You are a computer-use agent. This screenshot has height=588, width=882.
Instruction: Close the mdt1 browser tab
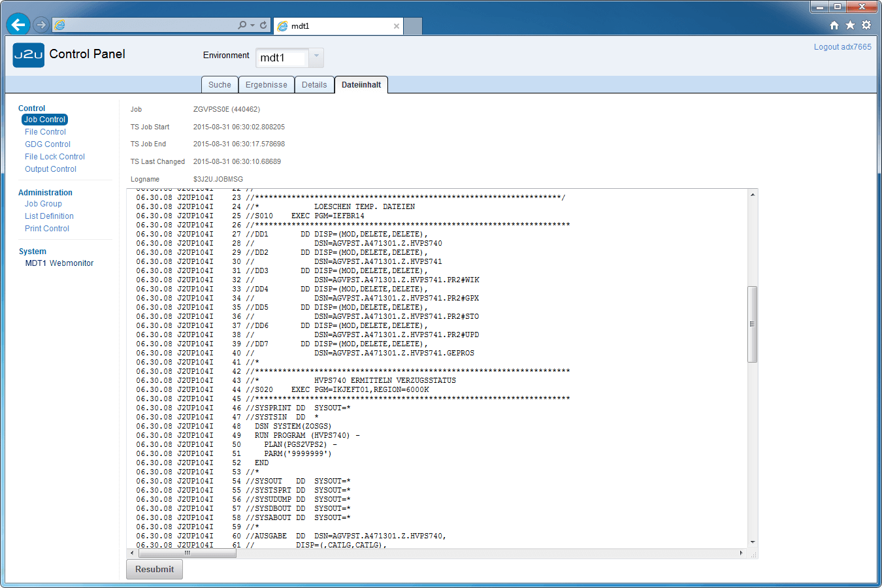tap(396, 26)
